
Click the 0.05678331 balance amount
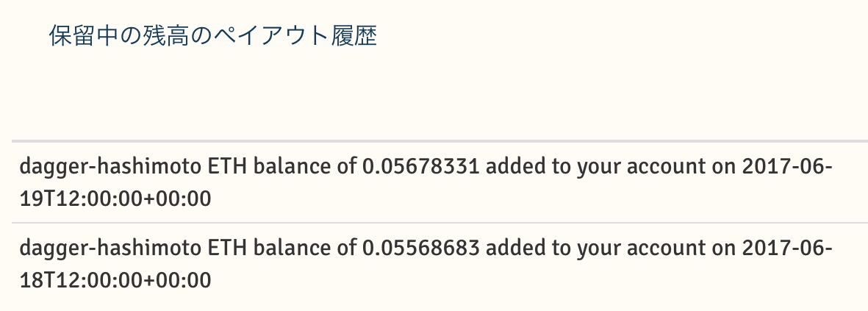(420, 166)
